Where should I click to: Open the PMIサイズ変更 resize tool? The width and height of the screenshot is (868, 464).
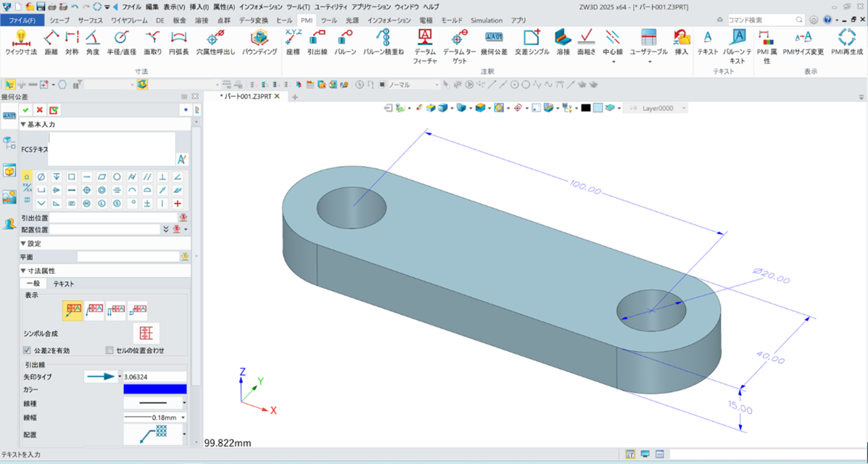pyautogui.click(x=803, y=43)
